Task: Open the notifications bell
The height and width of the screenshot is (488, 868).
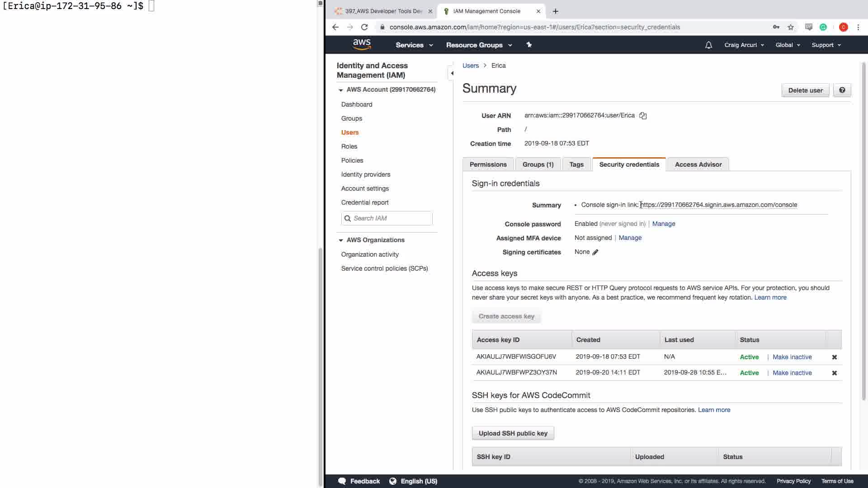Action: [x=708, y=45]
